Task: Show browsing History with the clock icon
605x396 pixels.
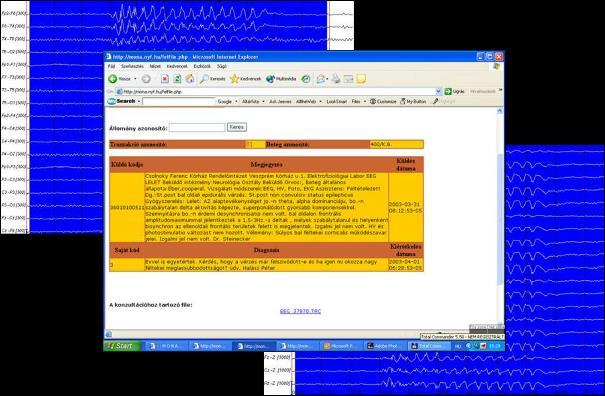Action: click(306, 79)
